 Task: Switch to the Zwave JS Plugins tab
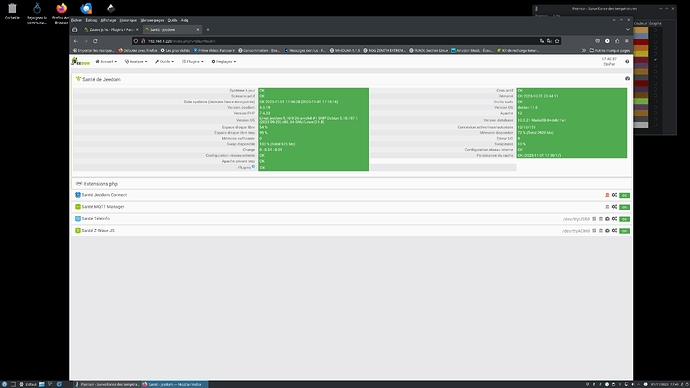(111, 29)
